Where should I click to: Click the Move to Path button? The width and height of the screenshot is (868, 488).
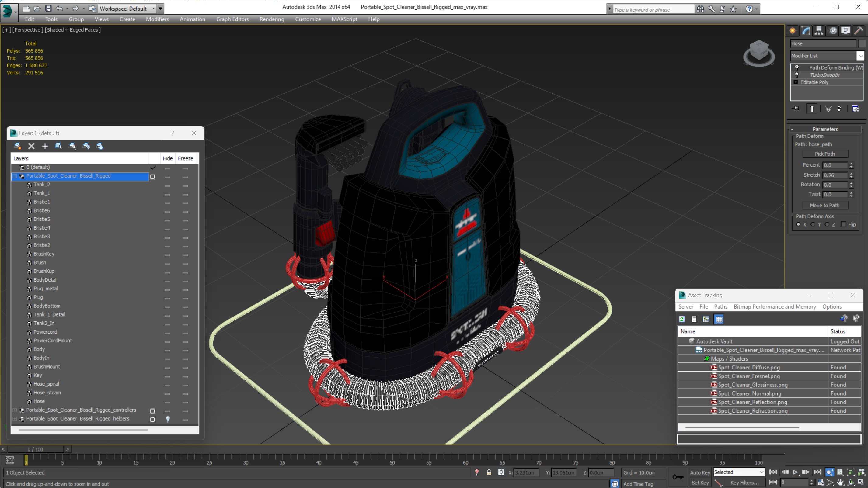[x=824, y=206]
